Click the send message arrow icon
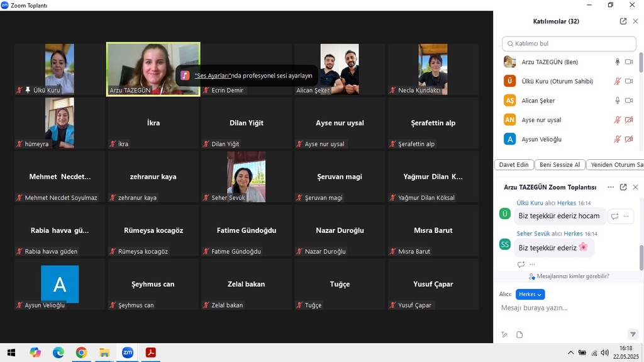The height and width of the screenshot is (362, 644). 633,334
